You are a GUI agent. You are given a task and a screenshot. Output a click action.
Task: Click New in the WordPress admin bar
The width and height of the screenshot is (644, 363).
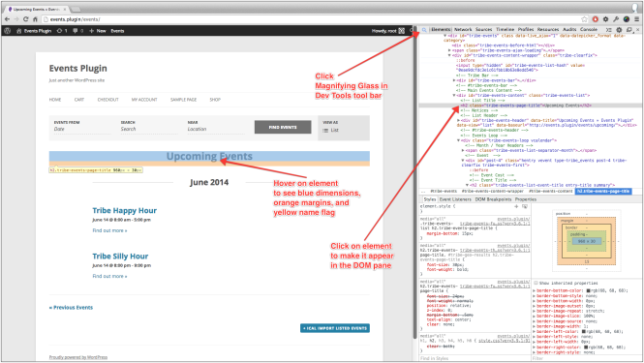[x=98, y=31]
